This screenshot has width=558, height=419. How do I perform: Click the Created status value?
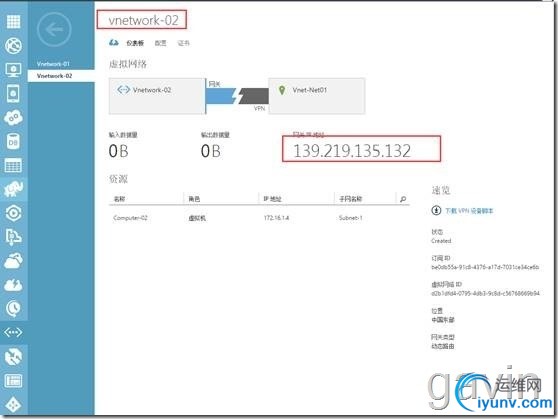pos(441,241)
